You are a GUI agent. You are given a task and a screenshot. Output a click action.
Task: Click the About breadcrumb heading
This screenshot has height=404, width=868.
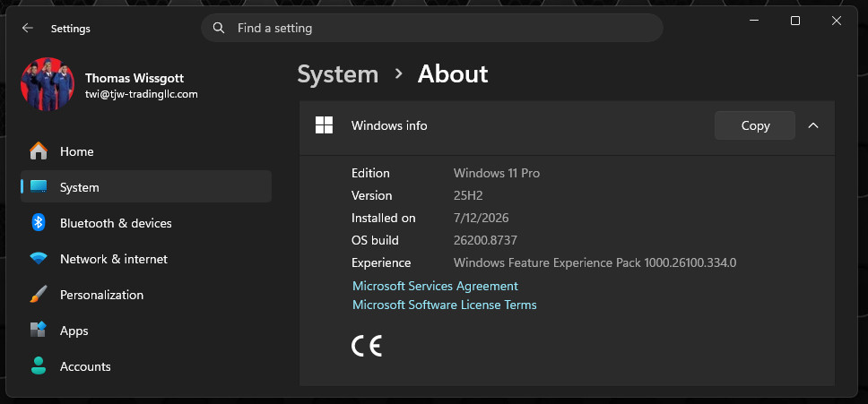pyautogui.click(x=452, y=74)
